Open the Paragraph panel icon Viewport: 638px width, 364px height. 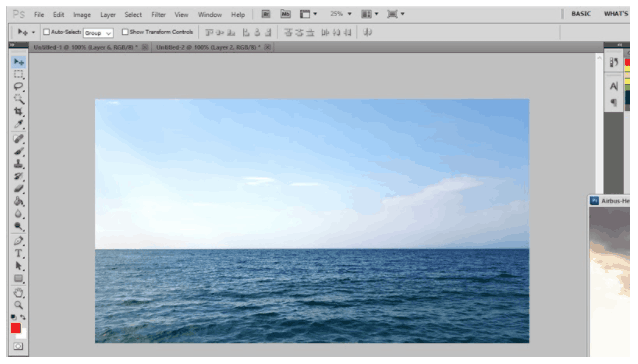[x=614, y=102]
